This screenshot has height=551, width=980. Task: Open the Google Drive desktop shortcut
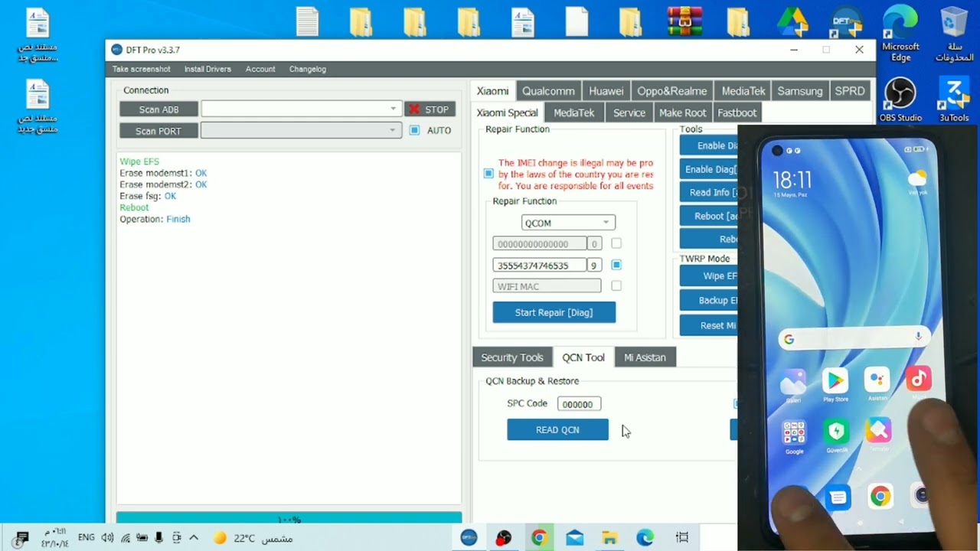[x=792, y=21]
